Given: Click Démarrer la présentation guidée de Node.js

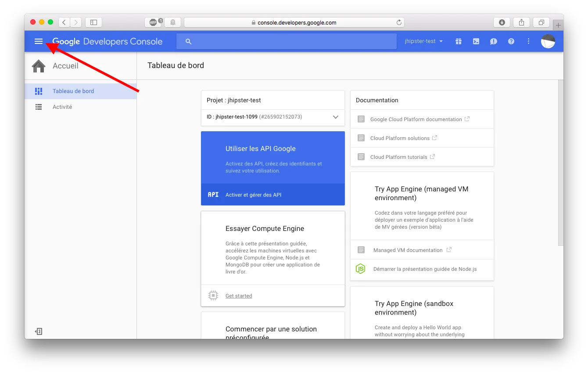Looking at the screenshot, I should [x=425, y=269].
